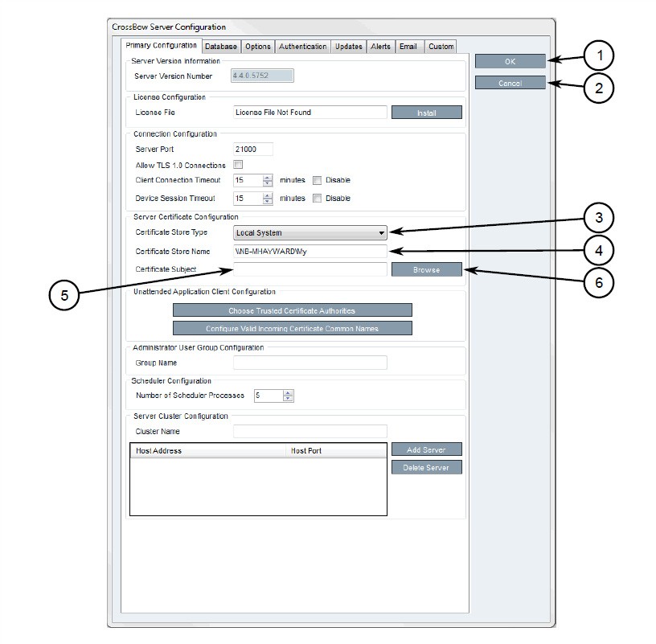Click the Cluster Name input field
Viewport: 656px width, 644px height.
pos(310,431)
